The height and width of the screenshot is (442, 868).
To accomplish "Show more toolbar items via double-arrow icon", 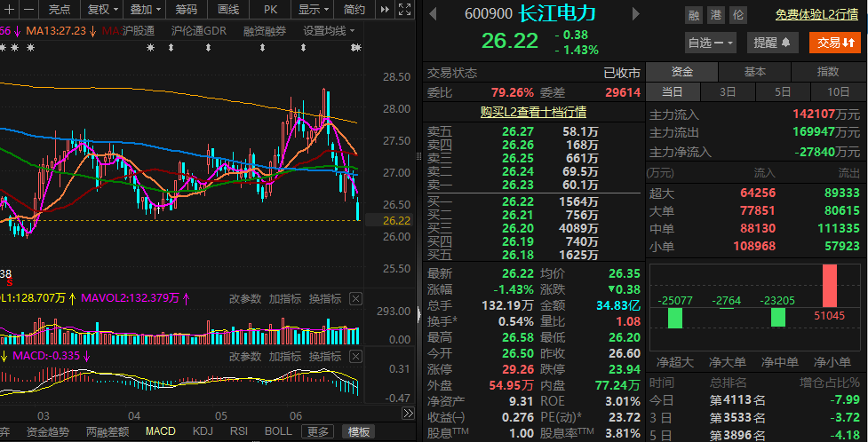I will tap(386, 9).
